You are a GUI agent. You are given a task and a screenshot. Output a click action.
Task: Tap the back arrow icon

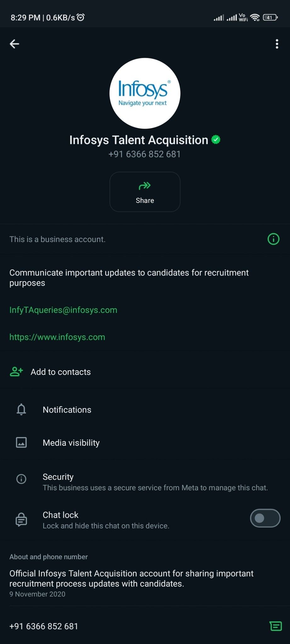point(14,44)
